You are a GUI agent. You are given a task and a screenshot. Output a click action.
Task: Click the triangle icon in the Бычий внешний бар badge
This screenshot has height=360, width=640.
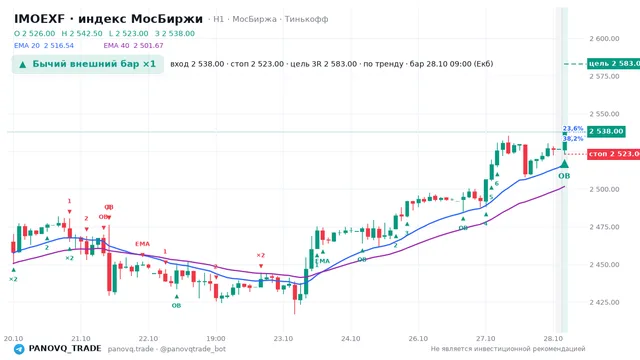click(x=23, y=64)
